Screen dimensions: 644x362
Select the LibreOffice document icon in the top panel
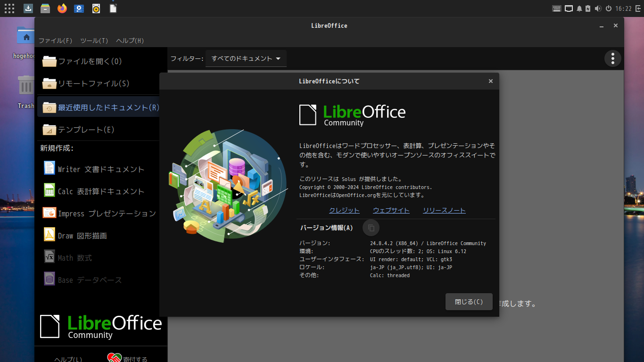(113, 8)
